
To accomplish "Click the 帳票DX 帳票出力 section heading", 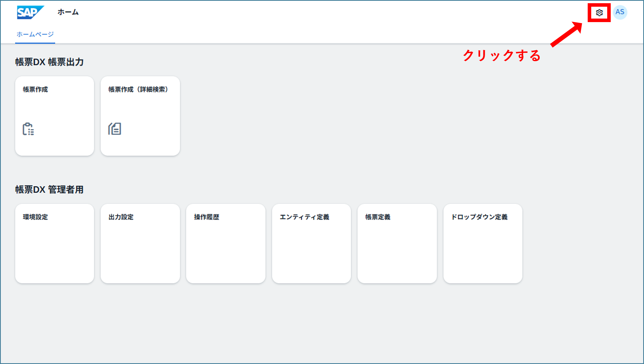I will click(x=50, y=62).
